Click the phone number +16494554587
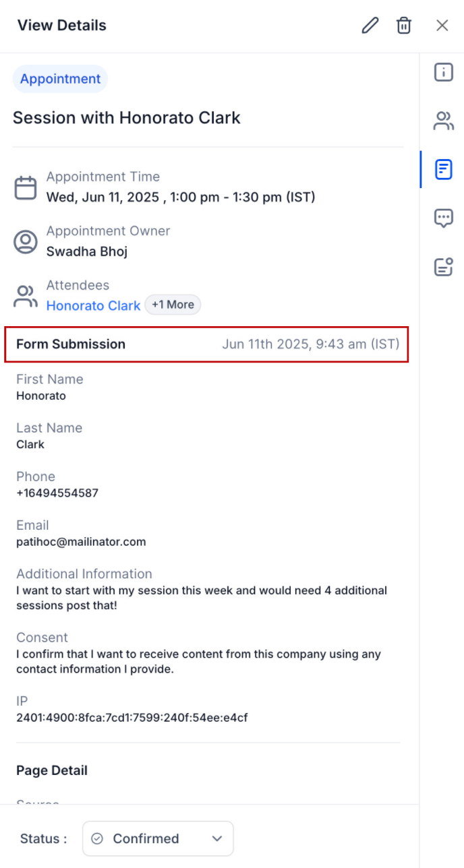 coord(57,493)
